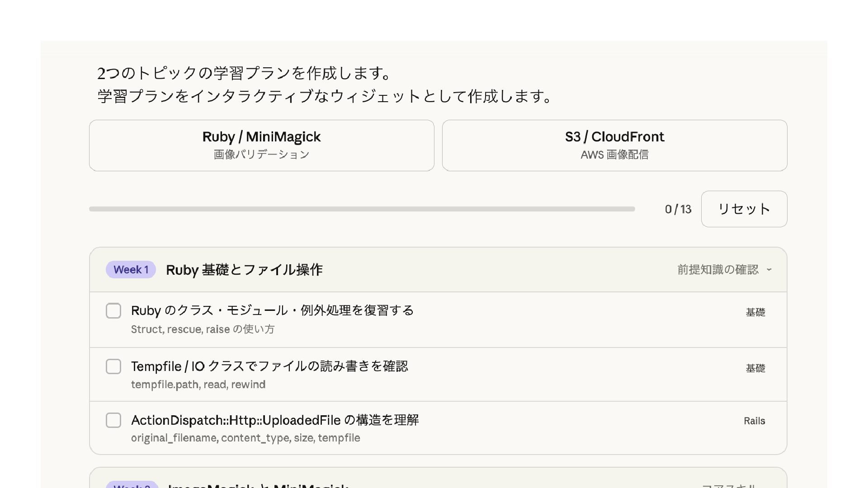The width and height of the screenshot is (868, 488).
Task: Click the 基礎 tag on the Ruby クラス row
Action: (x=755, y=312)
